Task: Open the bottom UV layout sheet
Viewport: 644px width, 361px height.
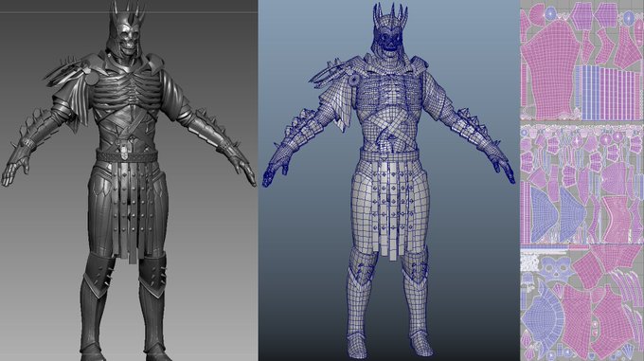Action: pyautogui.click(x=581, y=302)
